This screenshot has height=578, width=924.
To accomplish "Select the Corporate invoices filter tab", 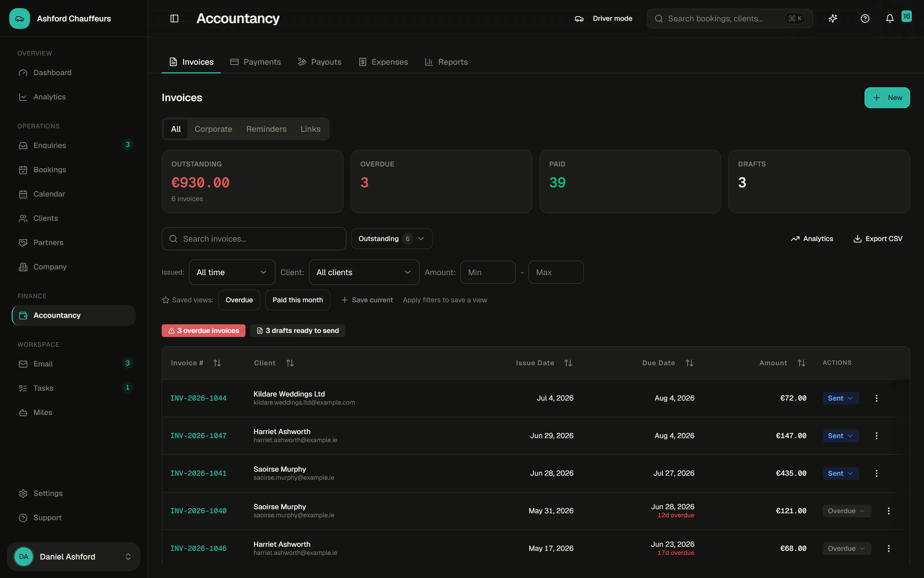I will pyautogui.click(x=213, y=129).
